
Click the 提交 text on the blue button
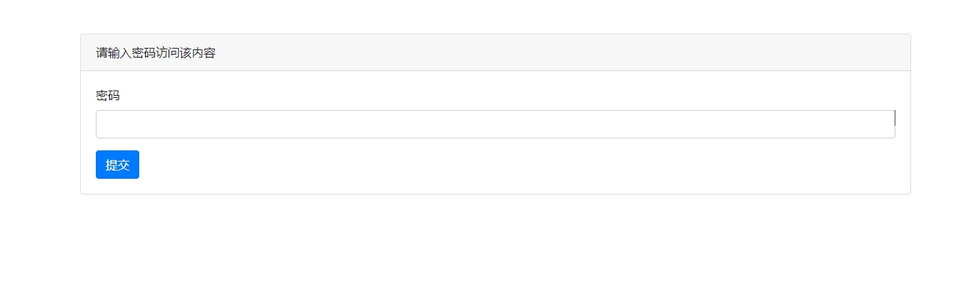pos(118,165)
